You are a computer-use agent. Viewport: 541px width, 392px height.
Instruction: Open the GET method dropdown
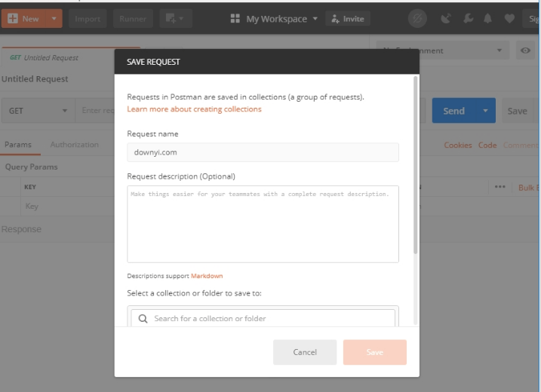38,111
